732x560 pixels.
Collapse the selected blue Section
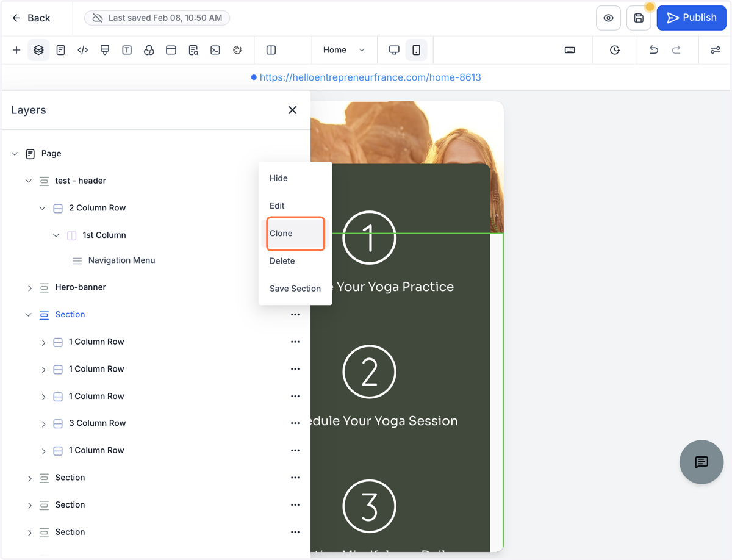click(x=29, y=315)
